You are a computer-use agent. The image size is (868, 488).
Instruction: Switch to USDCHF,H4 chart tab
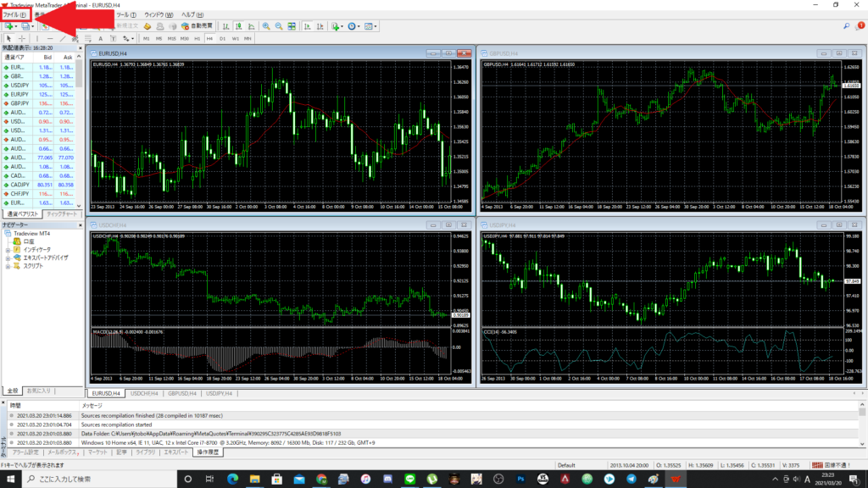144,393
